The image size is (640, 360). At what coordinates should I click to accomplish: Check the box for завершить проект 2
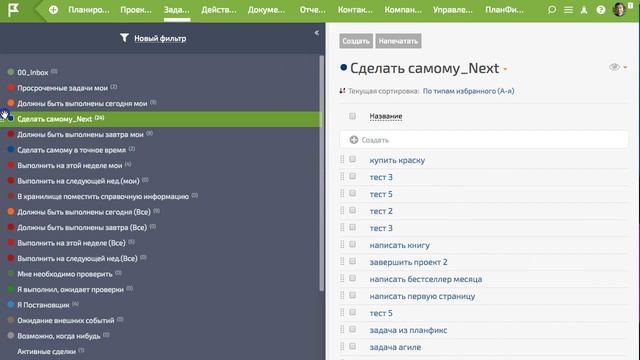[352, 261]
